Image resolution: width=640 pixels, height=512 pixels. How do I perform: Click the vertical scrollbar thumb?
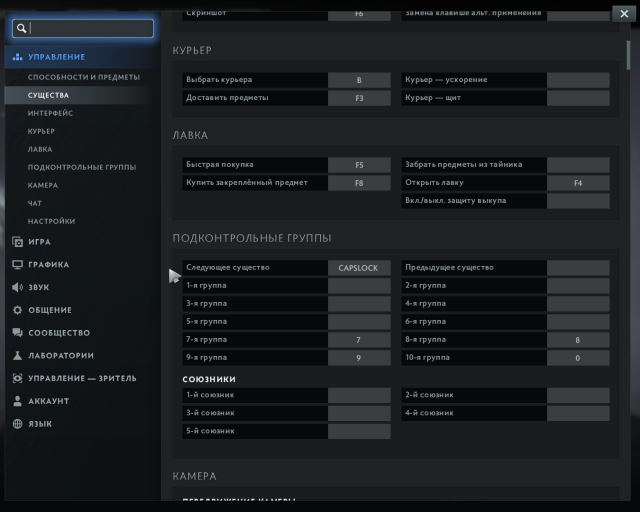click(x=628, y=55)
